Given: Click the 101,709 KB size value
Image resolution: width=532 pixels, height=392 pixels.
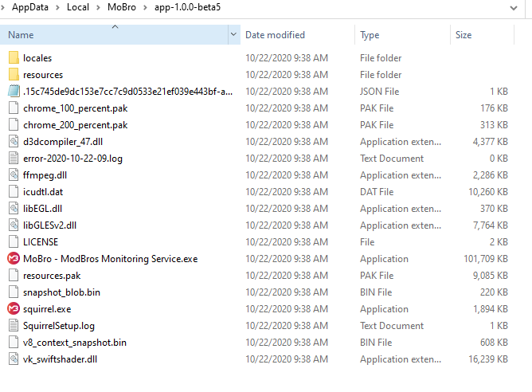Looking at the screenshot, I should pos(486,259).
